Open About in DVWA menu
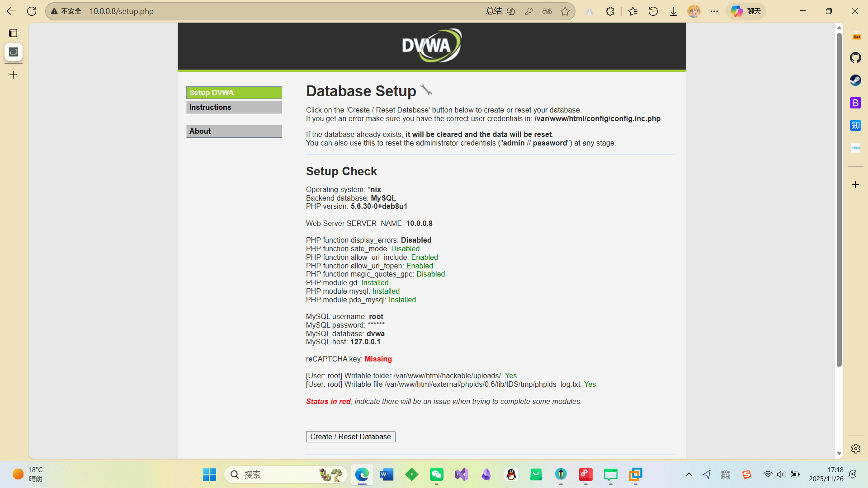868x488 pixels. (234, 131)
